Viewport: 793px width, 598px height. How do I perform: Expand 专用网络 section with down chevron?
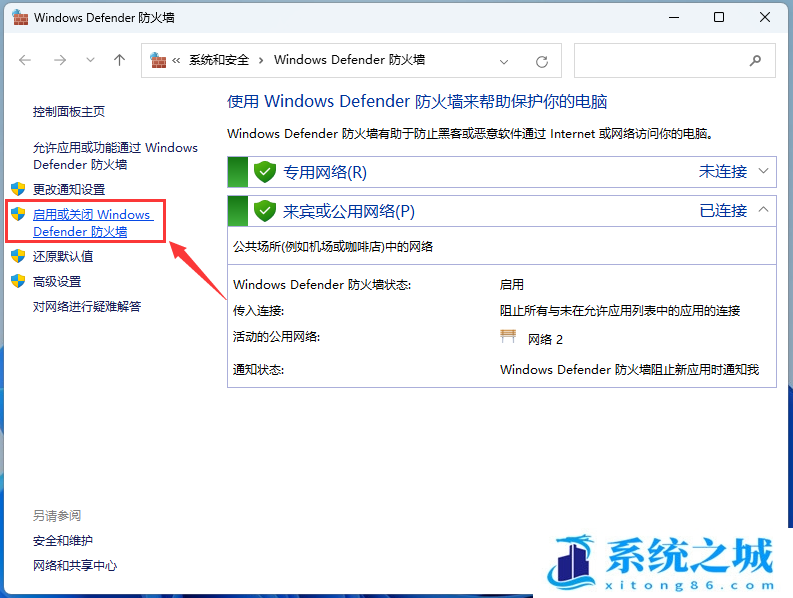[x=764, y=171]
